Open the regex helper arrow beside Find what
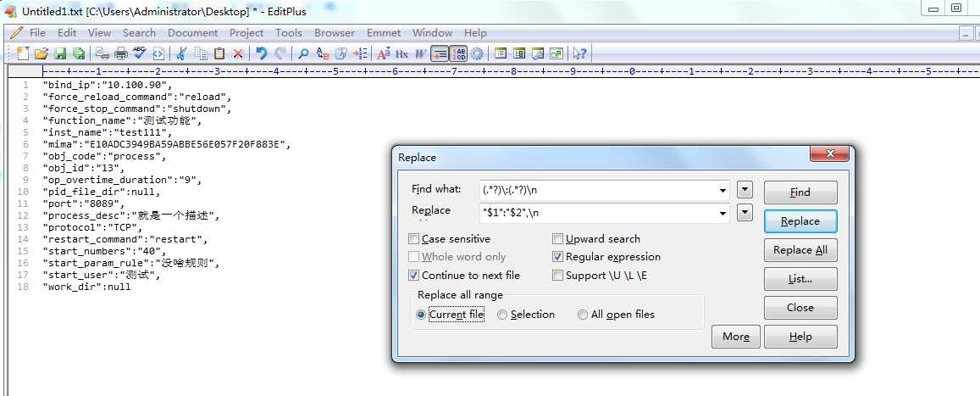Image resolution: width=980 pixels, height=396 pixels. (745, 190)
